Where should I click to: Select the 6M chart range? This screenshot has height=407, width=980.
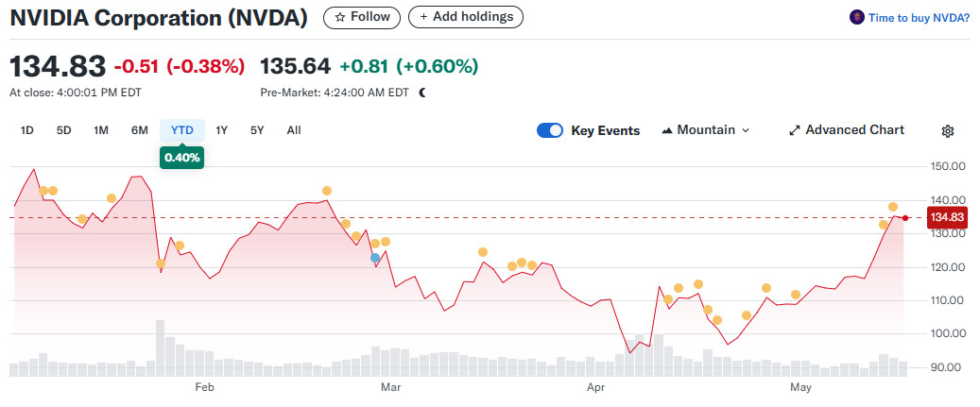[x=139, y=130]
